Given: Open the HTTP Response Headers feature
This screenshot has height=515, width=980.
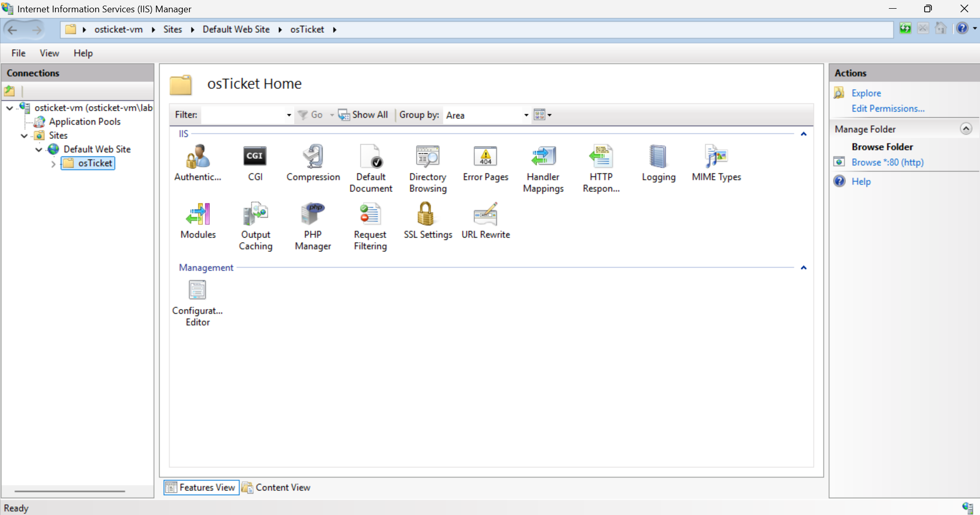Looking at the screenshot, I should click(x=601, y=169).
